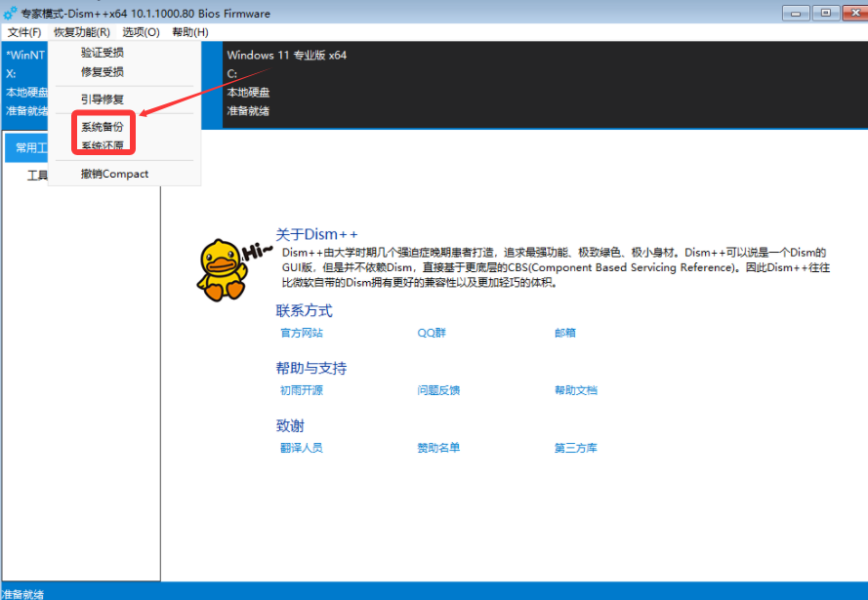Click the Dism++ icon in the title bar

pos(10,13)
